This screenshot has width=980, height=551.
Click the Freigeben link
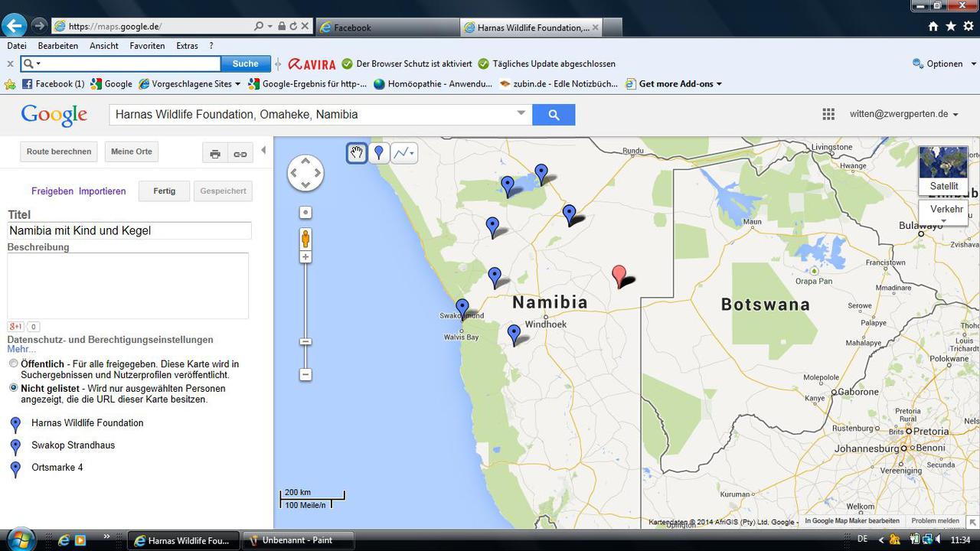click(x=52, y=191)
